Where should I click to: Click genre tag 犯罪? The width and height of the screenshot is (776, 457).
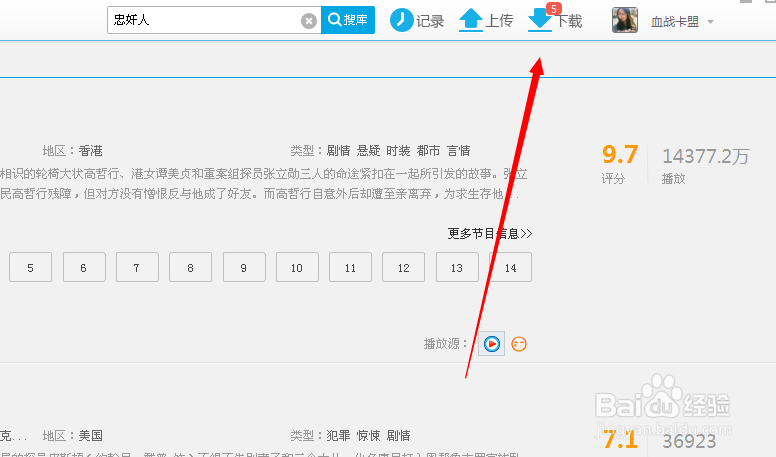tap(339, 436)
